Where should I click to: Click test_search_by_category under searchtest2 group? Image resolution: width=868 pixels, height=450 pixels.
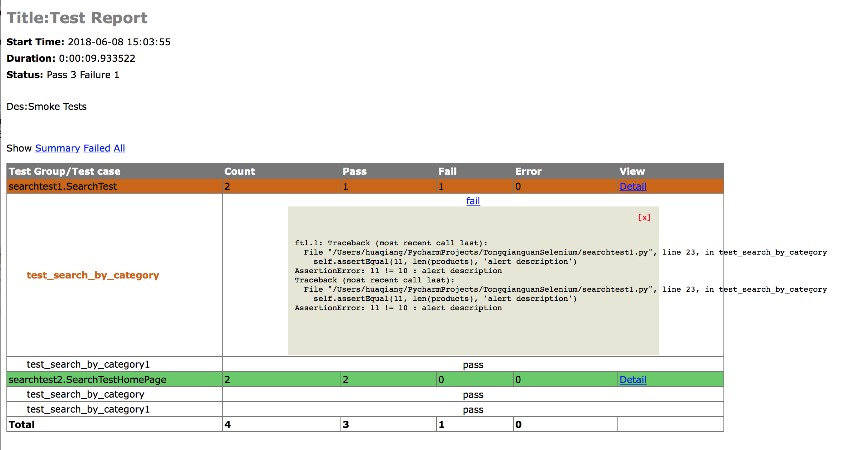pyautogui.click(x=85, y=394)
